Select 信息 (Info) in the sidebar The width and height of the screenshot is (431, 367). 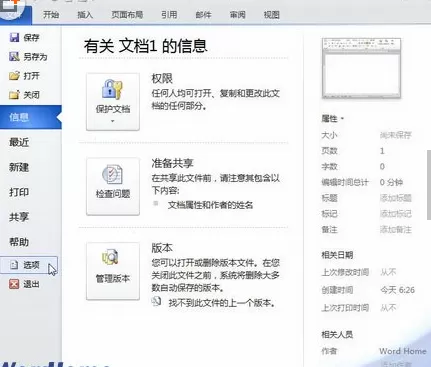point(31,117)
